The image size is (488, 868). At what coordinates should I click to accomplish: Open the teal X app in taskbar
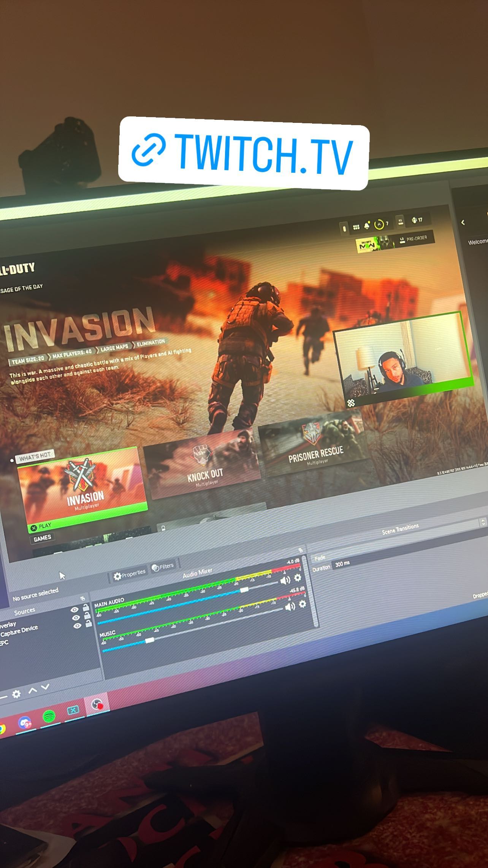pyautogui.click(x=73, y=710)
